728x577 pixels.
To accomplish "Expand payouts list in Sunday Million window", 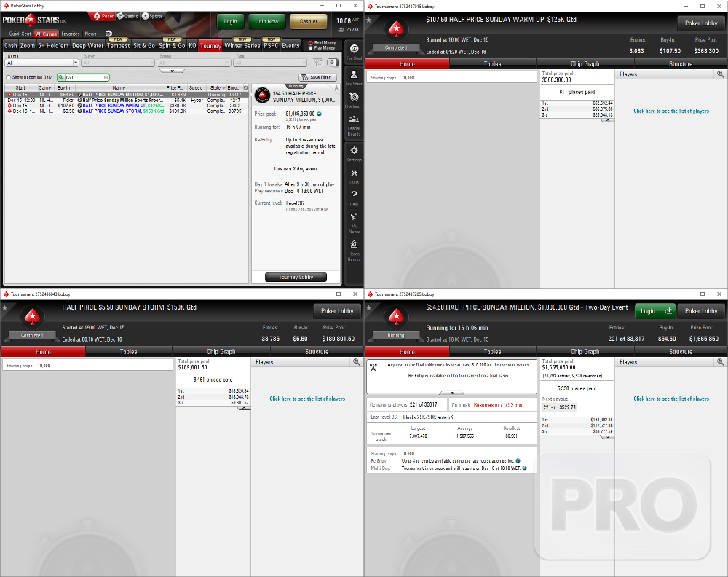I will (607, 436).
